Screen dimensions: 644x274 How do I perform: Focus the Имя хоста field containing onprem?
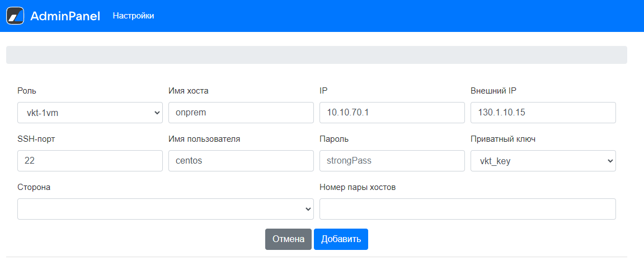point(241,113)
